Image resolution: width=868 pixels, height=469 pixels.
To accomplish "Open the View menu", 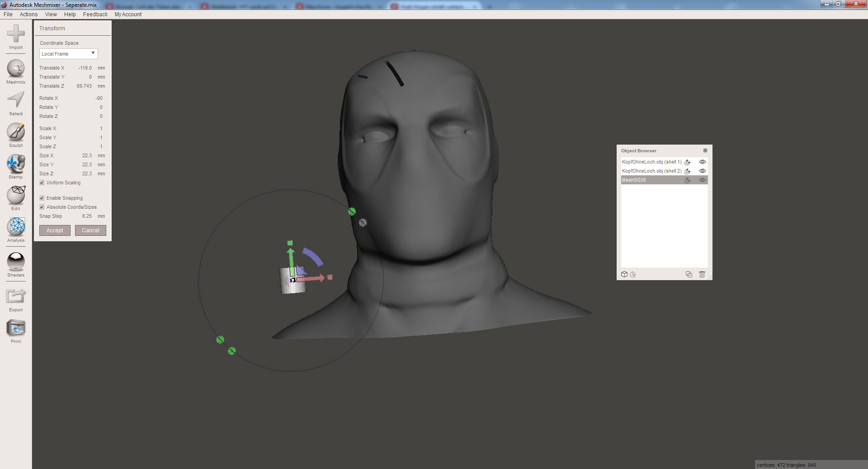I will (x=51, y=14).
